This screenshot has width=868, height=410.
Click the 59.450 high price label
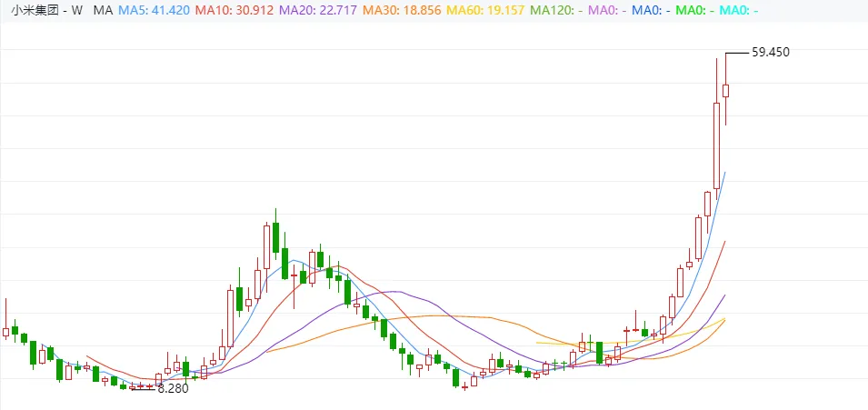point(771,53)
